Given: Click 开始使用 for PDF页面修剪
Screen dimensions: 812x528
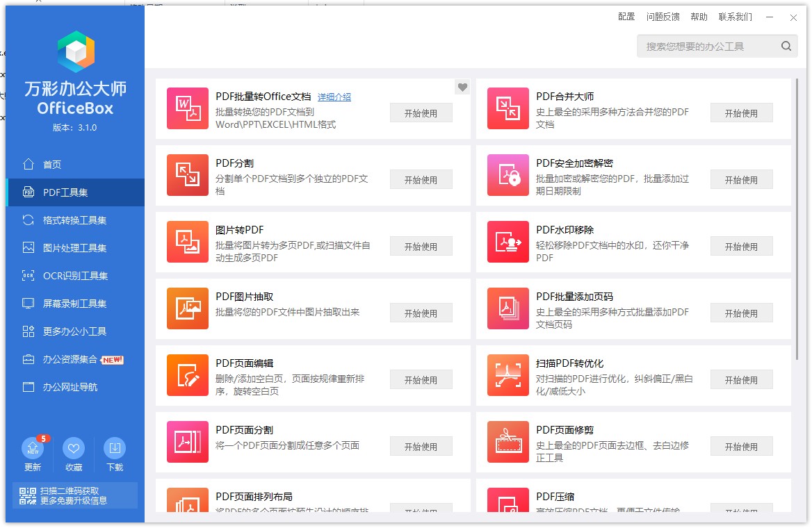Looking at the screenshot, I should (742, 446).
